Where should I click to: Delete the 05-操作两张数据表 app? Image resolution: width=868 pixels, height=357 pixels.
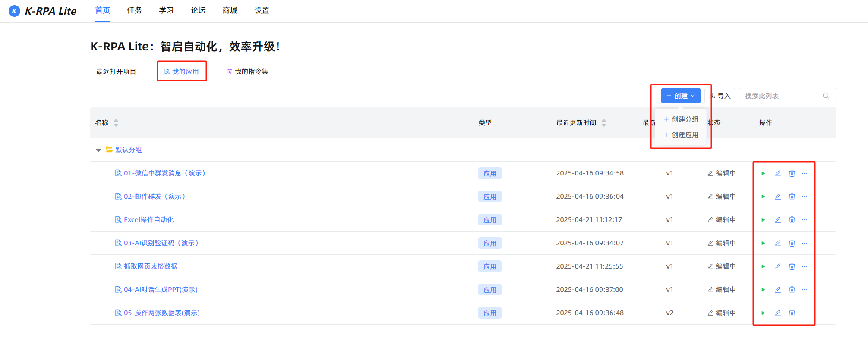tap(792, 313)
